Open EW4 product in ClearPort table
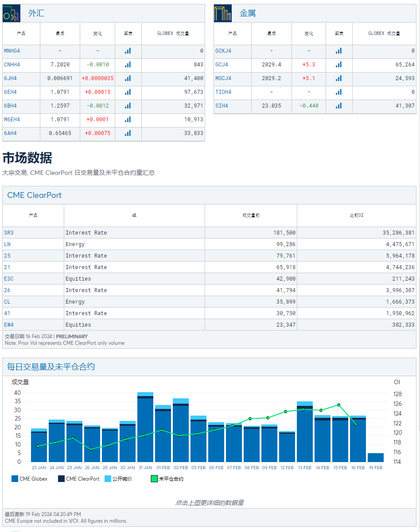420x532 pixels. pos(9,325)
